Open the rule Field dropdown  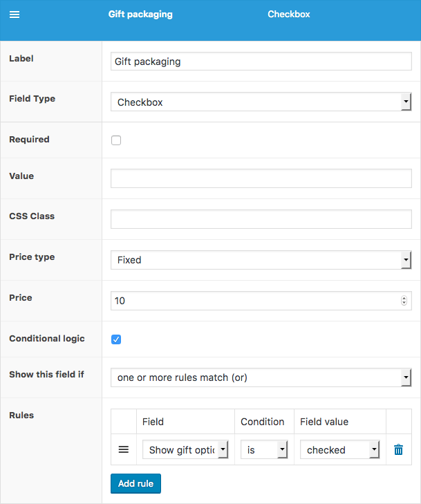(185, 449)
